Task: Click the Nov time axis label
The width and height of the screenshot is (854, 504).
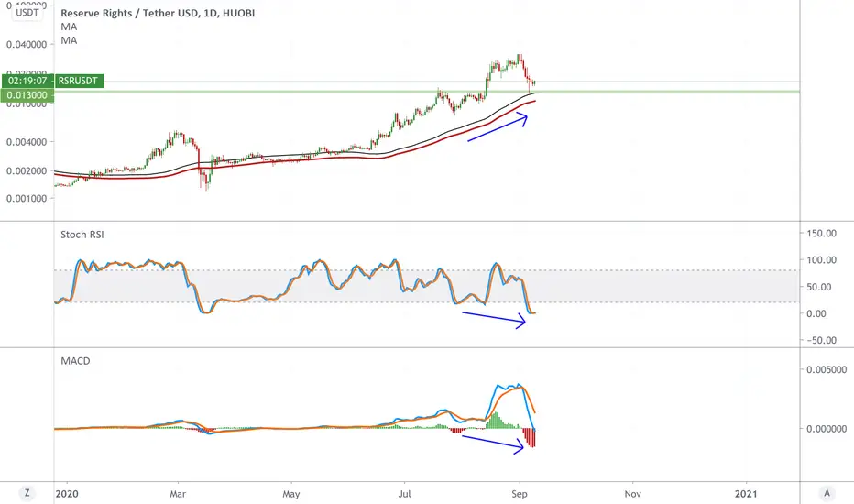Action: 632,494
